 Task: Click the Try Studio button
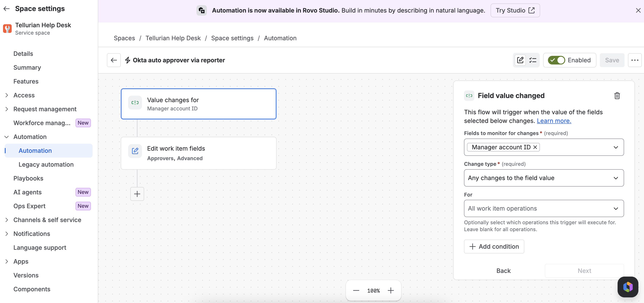click(515, 10)
